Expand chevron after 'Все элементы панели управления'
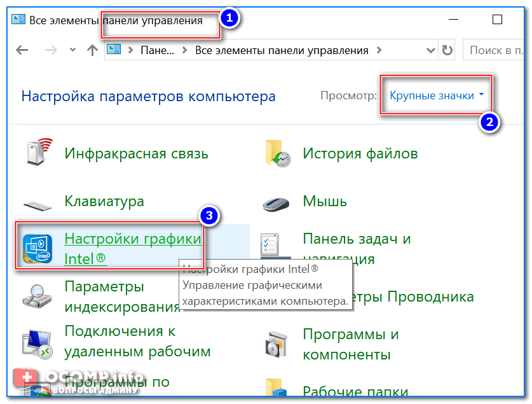 (379, 50)
